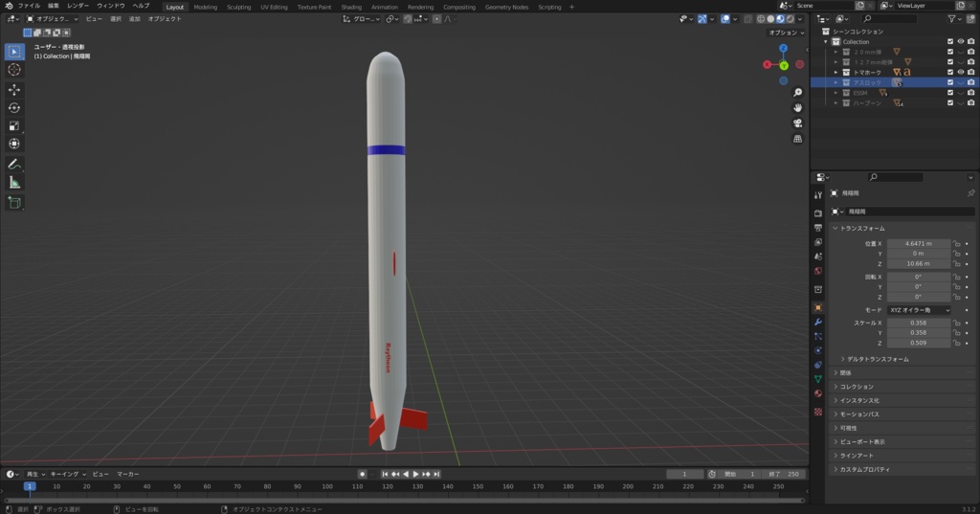Open the オプション button in viewport
The width and height of the screenshot is (980, 514).
[x=787, y=33]
